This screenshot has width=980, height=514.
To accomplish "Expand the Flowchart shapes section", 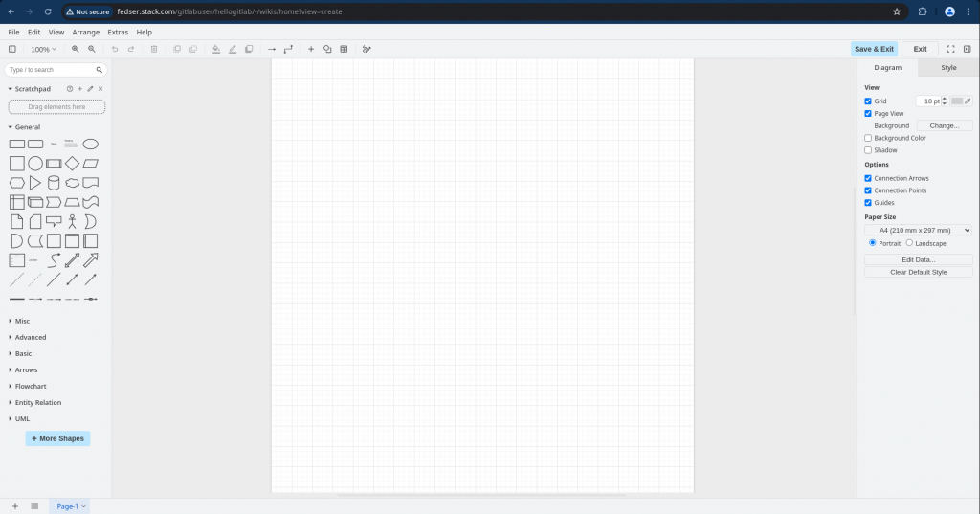I will pyautogui.click(x=31, y=386).
